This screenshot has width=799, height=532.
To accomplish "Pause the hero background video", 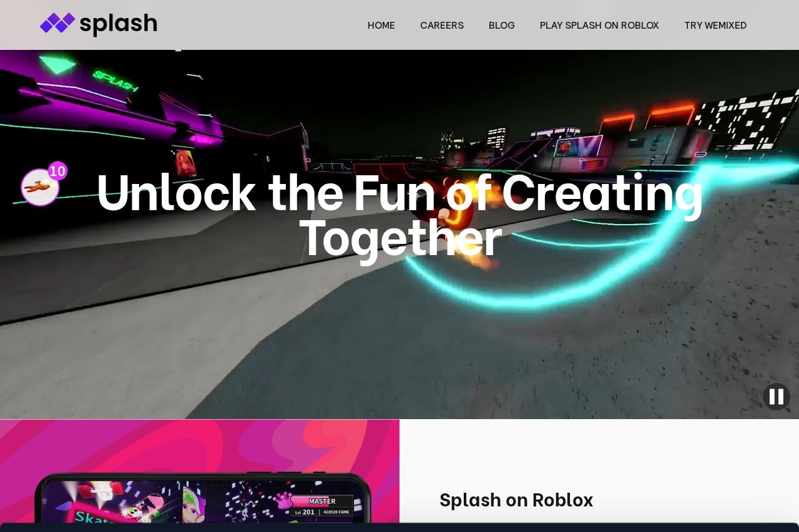I will pyautogui.click(x=776, y=397).
